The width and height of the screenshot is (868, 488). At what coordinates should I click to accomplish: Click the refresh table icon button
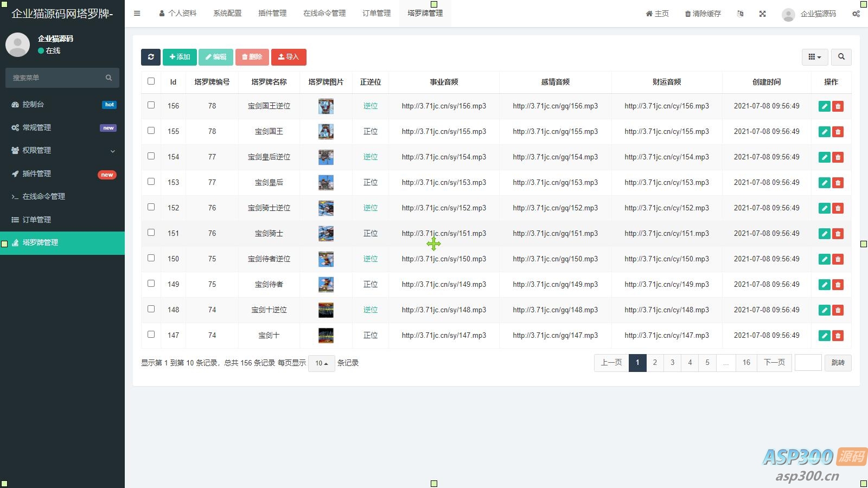click(150, 57)
